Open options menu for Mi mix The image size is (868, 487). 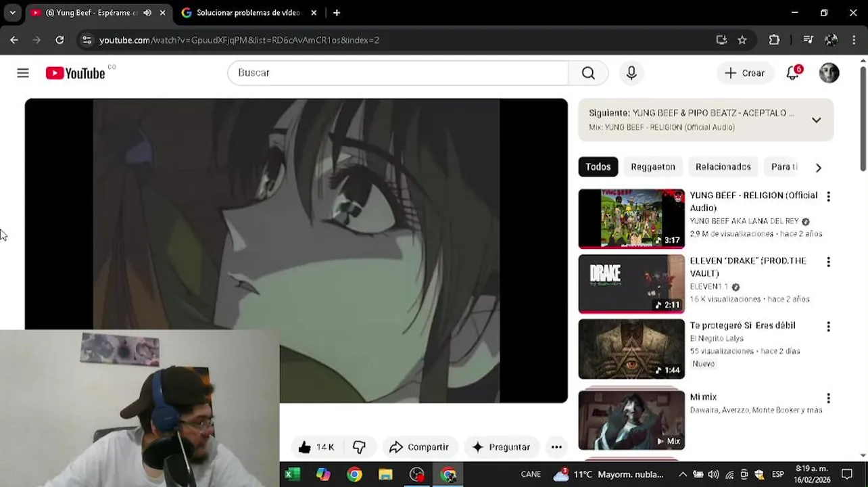click(x=828, y=398)
